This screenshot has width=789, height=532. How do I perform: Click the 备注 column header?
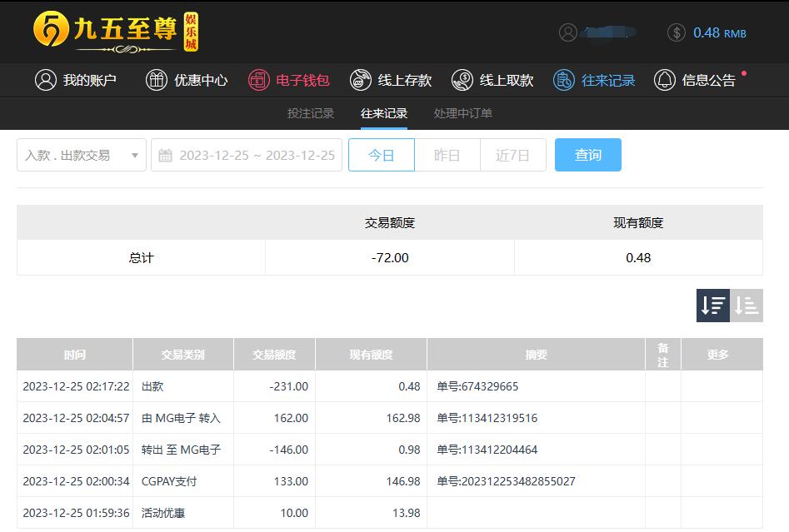click(x=663, y=355)
